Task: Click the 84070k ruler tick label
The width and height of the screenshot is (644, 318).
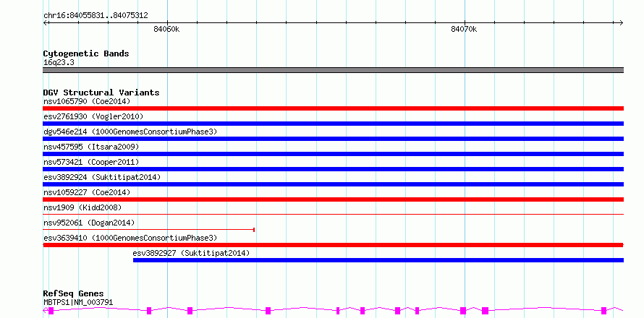Action: 464,29
